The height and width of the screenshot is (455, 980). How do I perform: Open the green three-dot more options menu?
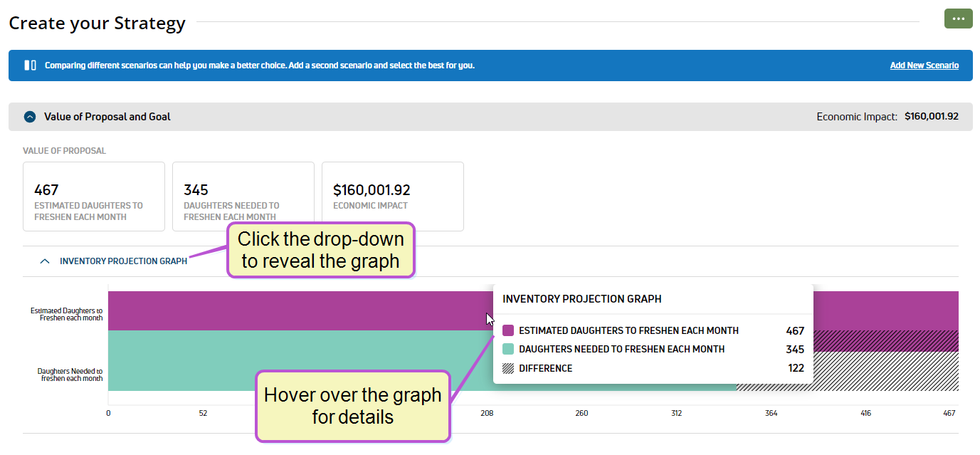point(958,19)
